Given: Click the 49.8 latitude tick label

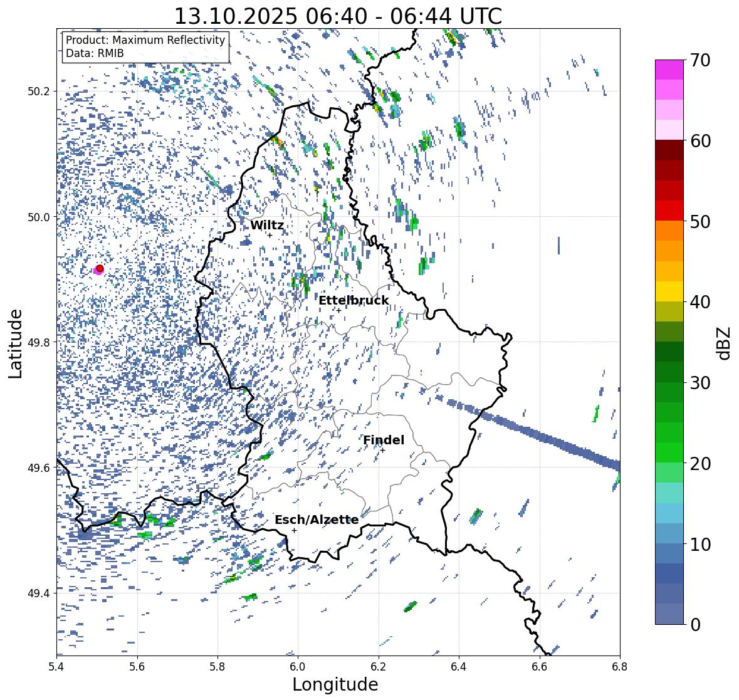Looking at the screenshot, I should pos(39,342).
